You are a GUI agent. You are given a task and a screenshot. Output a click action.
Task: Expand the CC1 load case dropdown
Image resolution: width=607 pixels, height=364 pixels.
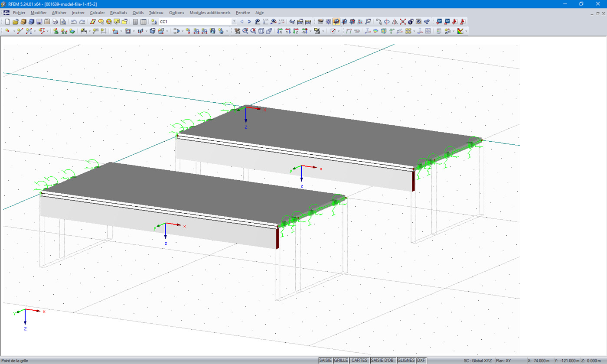(x=234, y=21)
